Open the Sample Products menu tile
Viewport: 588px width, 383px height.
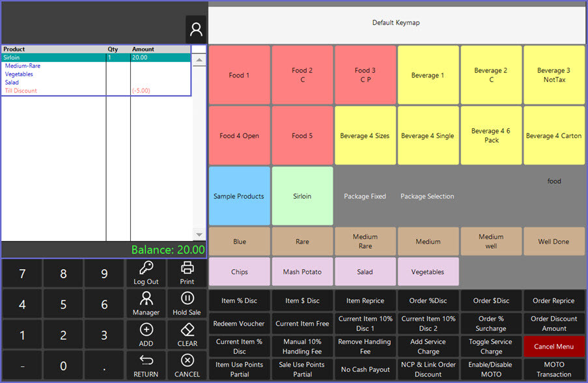[240, 196]
